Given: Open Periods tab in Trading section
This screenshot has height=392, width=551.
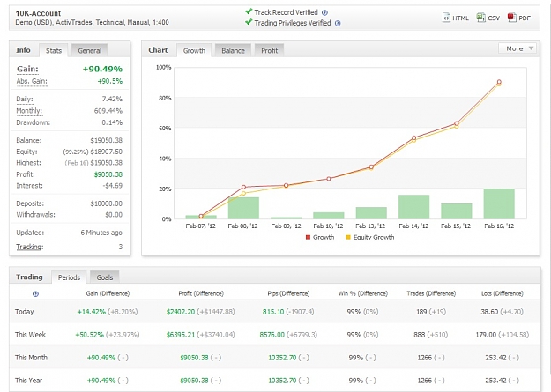Looking at the screenshot, I should tap(69, 277).
